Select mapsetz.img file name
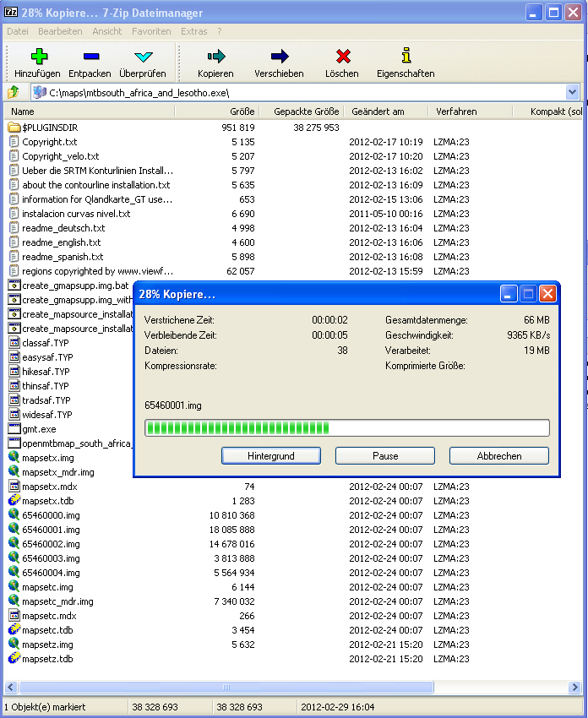Viewport: 588px width, 718px height. point(47,645)
